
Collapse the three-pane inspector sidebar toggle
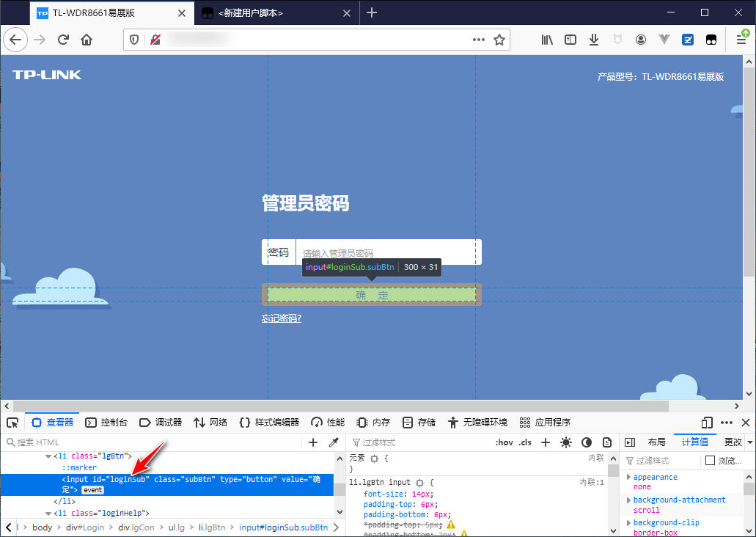[x=629, y=442]
